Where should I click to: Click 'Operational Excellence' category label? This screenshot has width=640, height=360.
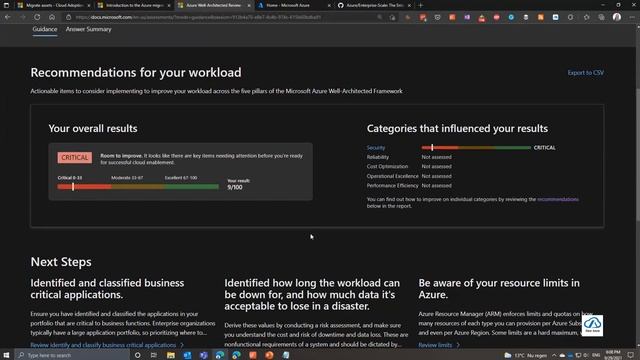(392, 176)
